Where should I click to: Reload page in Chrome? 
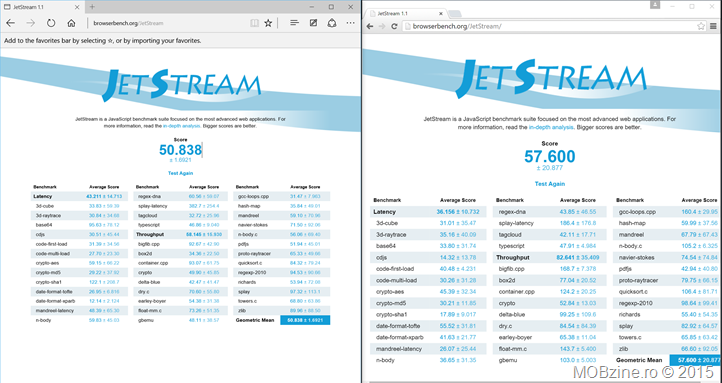[394, 26]
